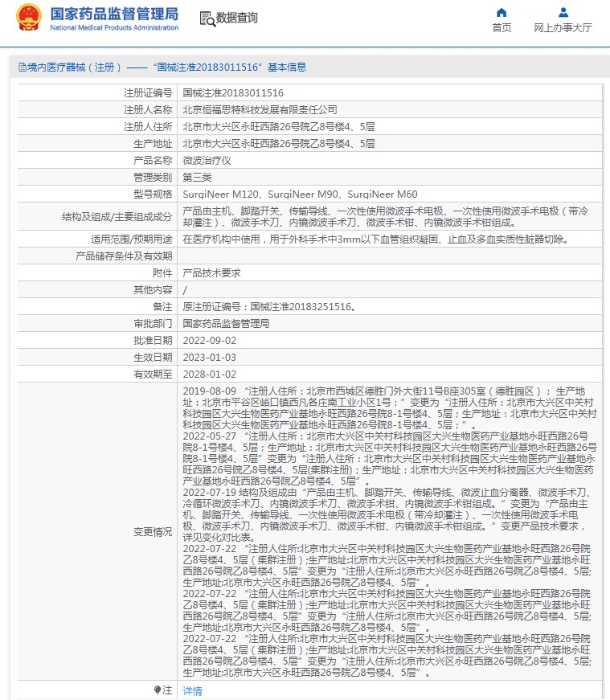610x700 pixels.
Task: Click the 管理类别 label
Action: 153,178
